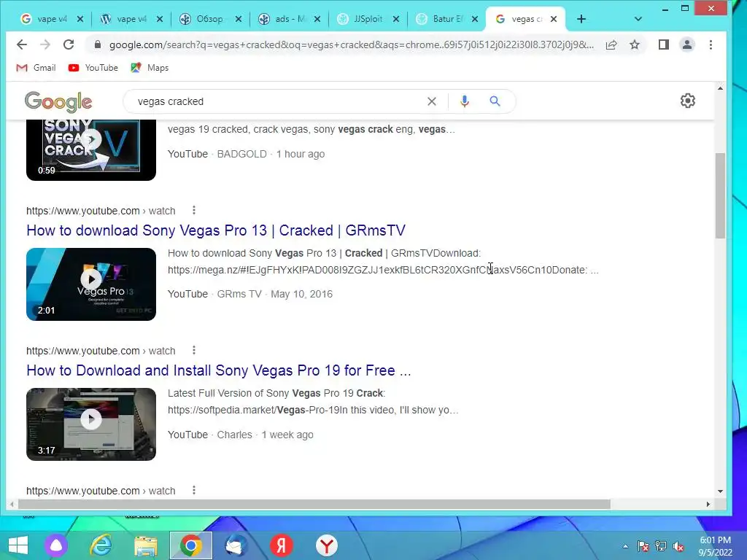Click the vertical page scrollbar thumb

click(x=720, y=195)
